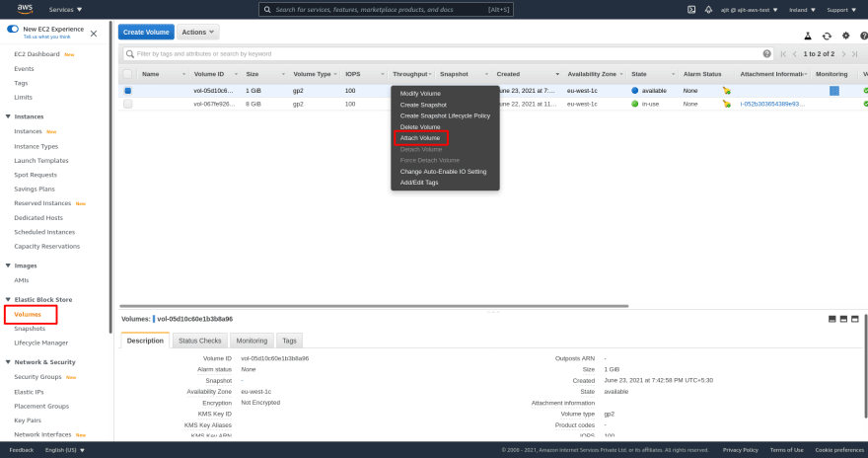The height and width of the screenshot is (458, 868).
Task: Open the Description tab
Action: pyautogui.click(x=145, y=341)
